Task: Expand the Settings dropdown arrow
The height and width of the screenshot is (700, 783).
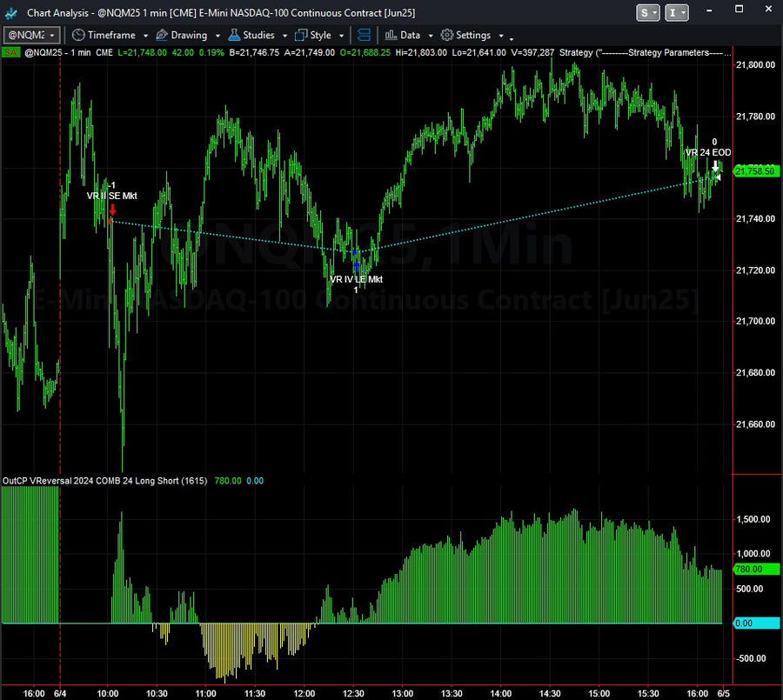Action: 501,36
